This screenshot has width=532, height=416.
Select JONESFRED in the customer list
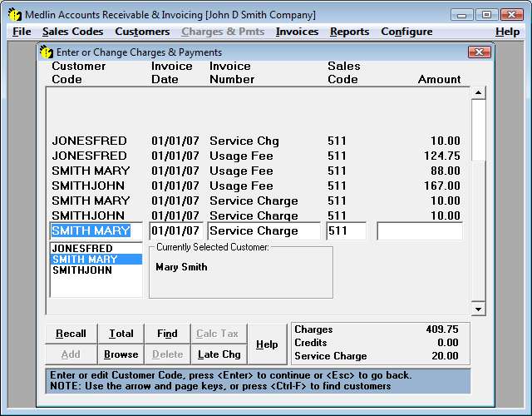(96, 249)
